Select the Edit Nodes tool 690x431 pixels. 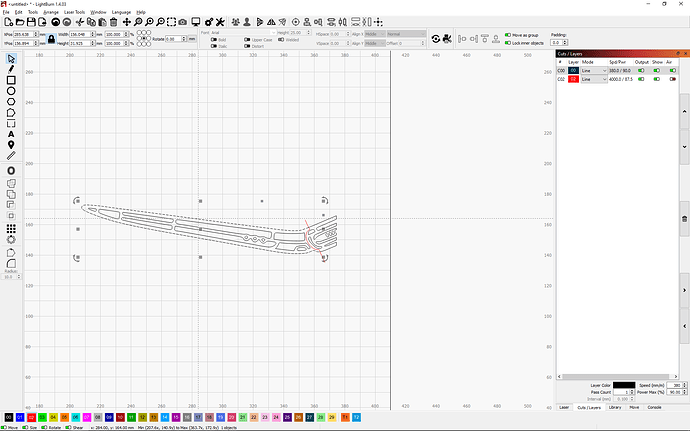pos(11,113)
